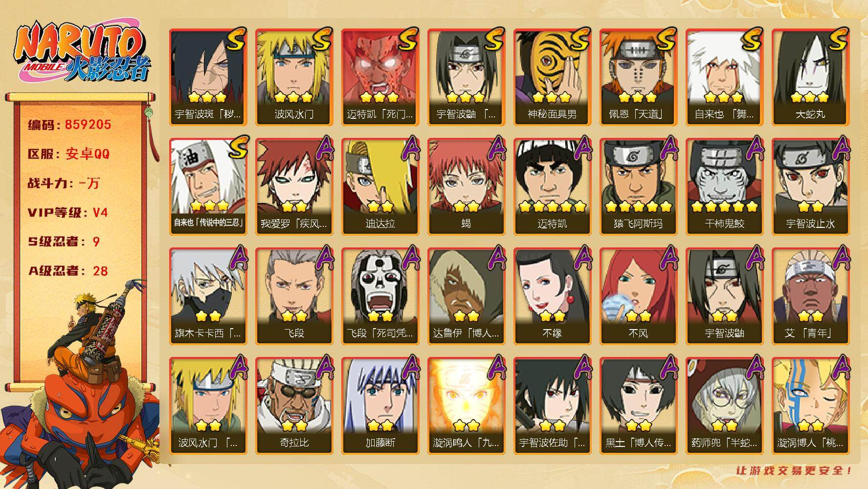Choose the 艾「青年」 ninja card
Screen dimensions: 868x489
click(810, 296)
